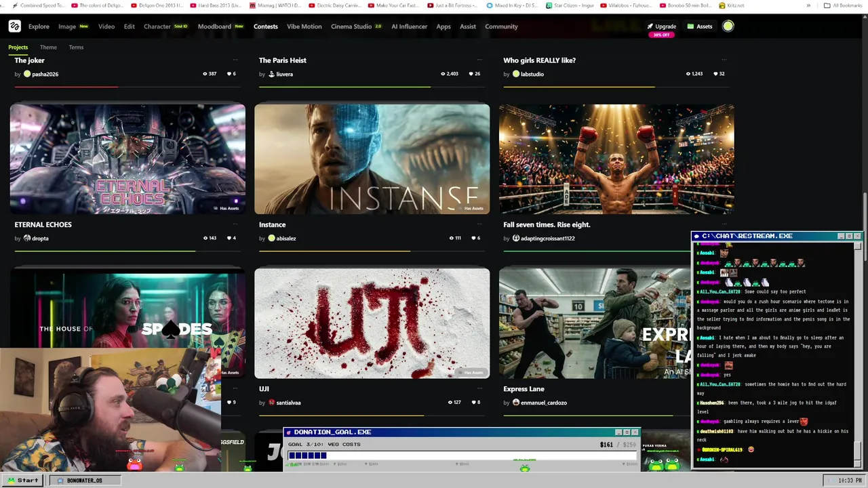Go to AI Influencer page
The image size is (868, 488).
pos(410,26)
